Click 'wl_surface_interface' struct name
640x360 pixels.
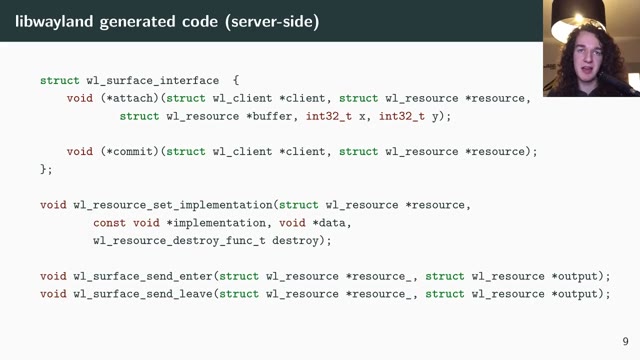[x=153, y=80]
